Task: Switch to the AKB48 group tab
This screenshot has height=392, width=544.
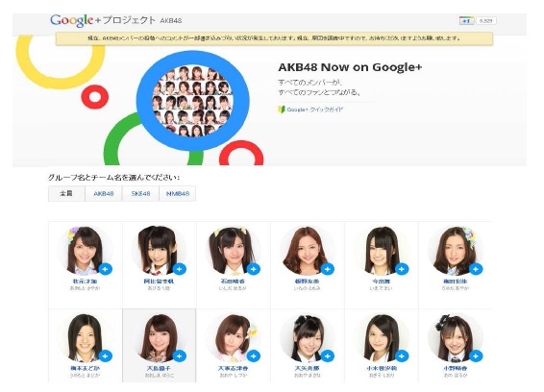Action: coord(104,193)
